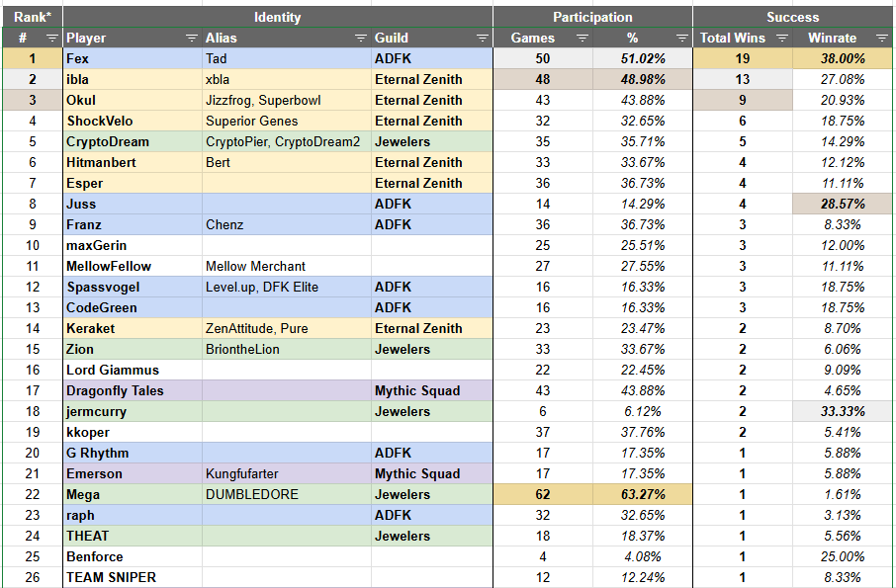Click the player cell Dragonfly Tales
896x588 pixels.
[x=133, y=391]
